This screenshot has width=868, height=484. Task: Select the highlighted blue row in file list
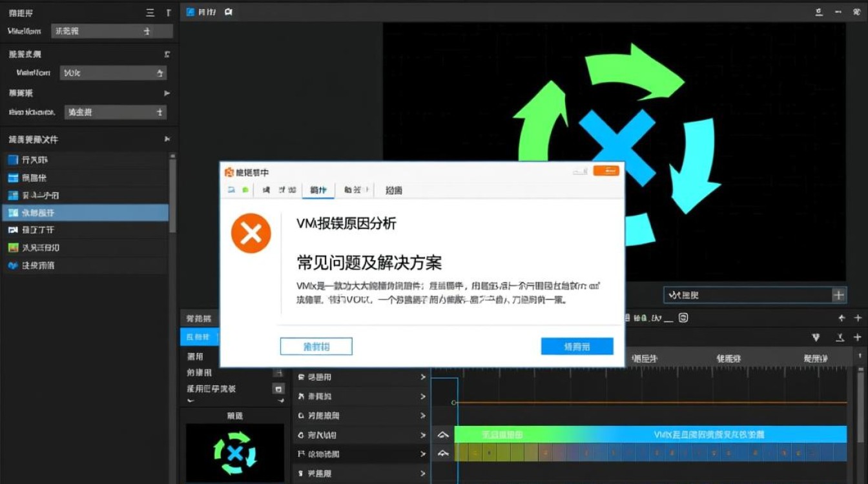click(85, 212)
